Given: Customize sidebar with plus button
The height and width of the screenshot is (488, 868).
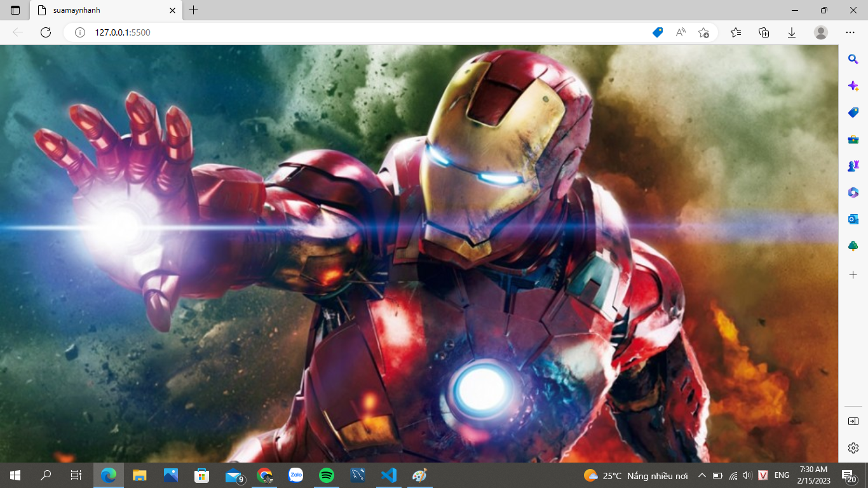Looking at the screenshot, I should click(853, 274).
